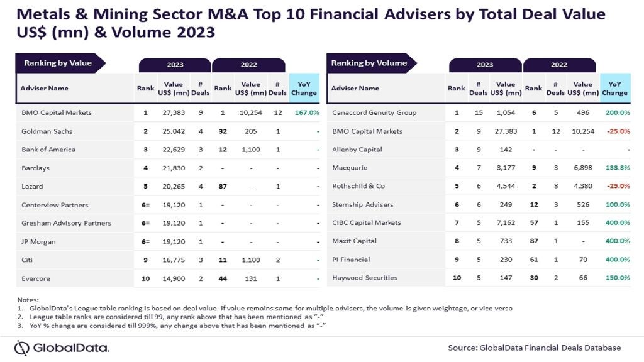
Task: Click the Haywood Securities adviser name
Action: [365, 278]
